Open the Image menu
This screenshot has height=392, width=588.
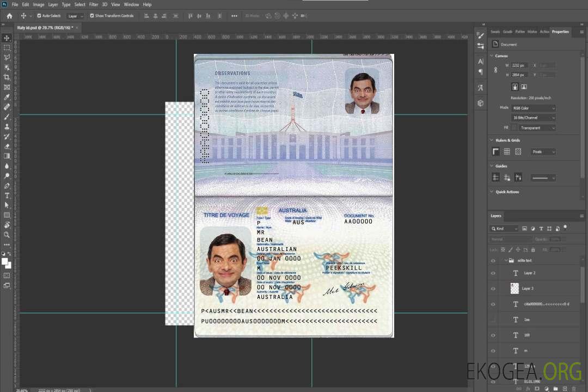(38, 4)
